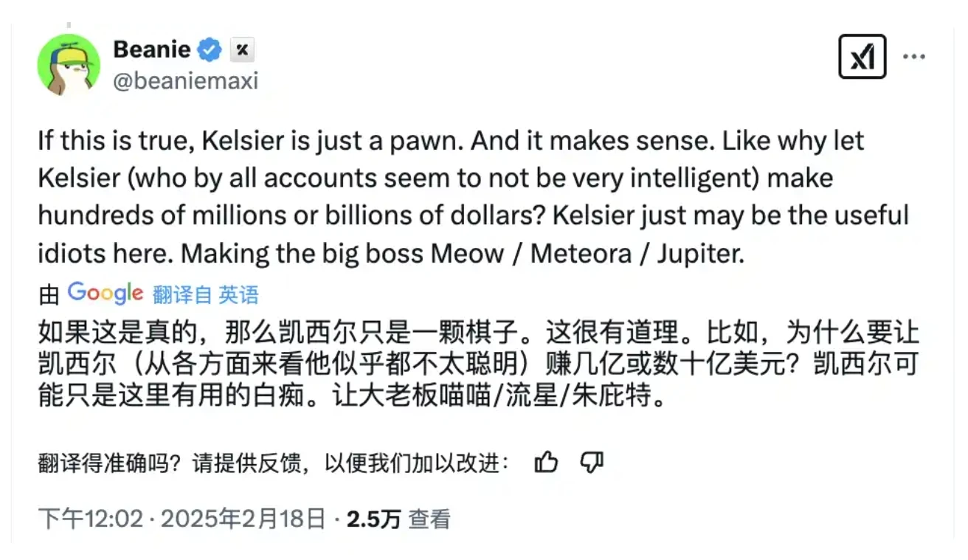968x560 pixels.
Task: Click the 下午12:02 post time
Action: tap(90, 519)
